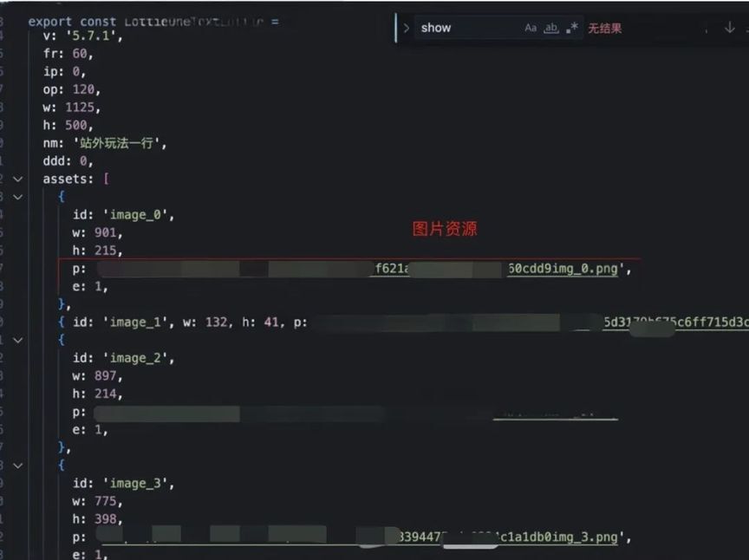749x560 pixels.
Task: Enable Use Regular Expression search option
Action: pyautogui.click(x=572, y=29)
